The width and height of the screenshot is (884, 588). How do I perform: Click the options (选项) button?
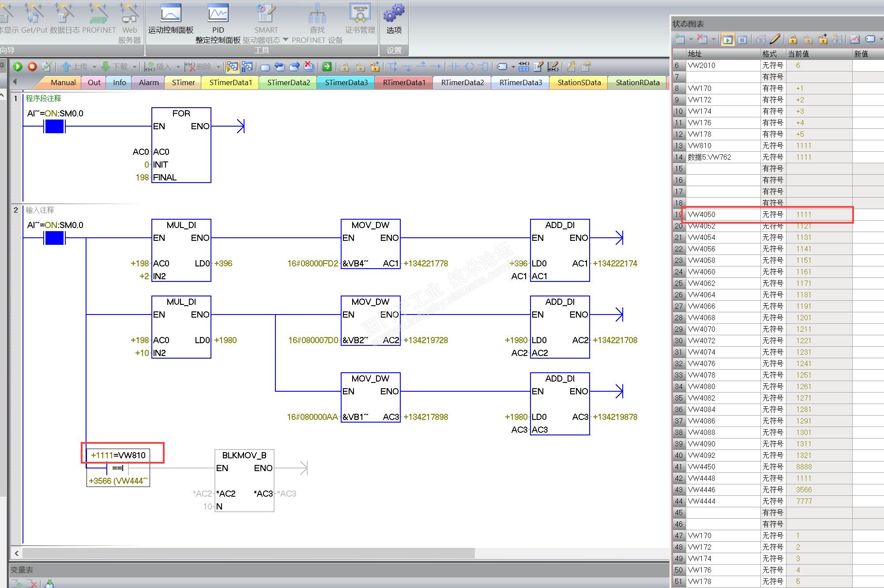pos(394,19)
